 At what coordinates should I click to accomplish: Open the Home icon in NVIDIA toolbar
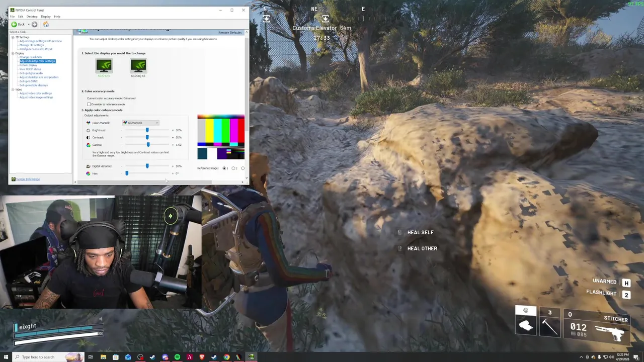click(x=45, y=24)
